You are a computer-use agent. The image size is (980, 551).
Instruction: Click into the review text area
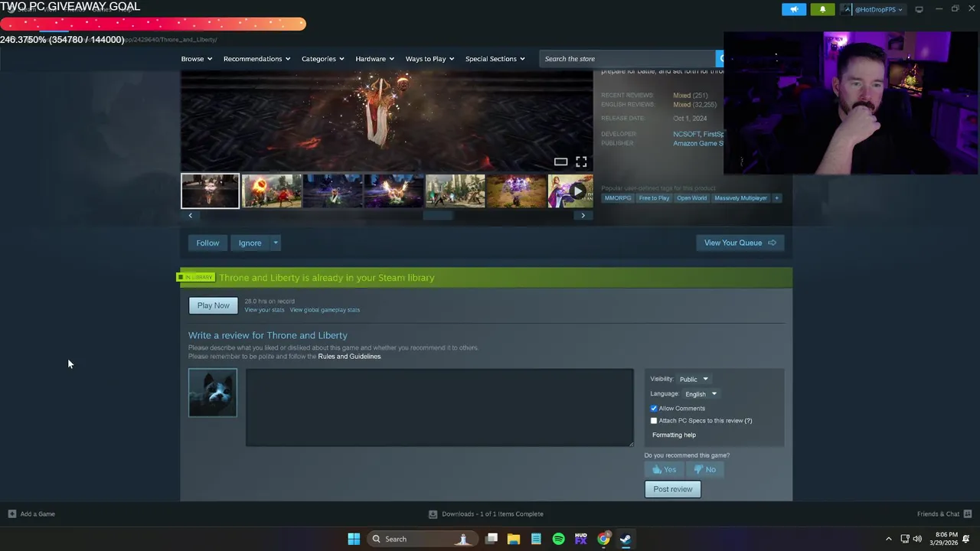439,407
